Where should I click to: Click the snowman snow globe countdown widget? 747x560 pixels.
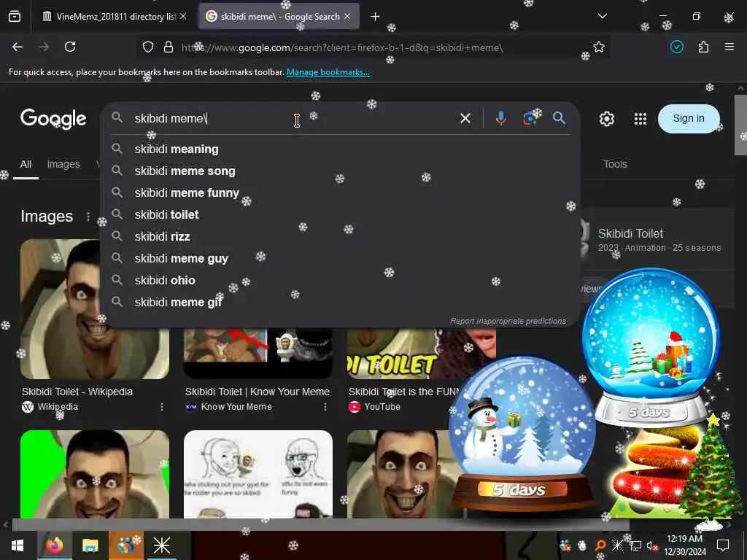[x=522, y=433]
